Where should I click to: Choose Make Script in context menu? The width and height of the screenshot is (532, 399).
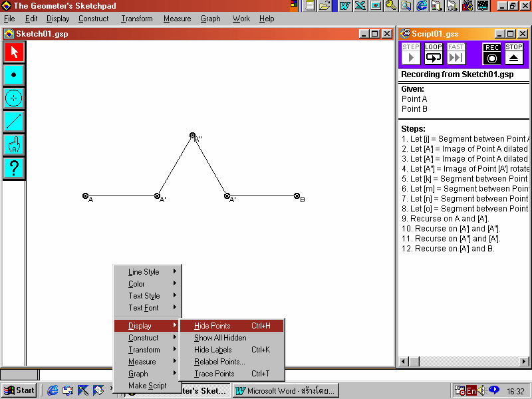[148, 386]
